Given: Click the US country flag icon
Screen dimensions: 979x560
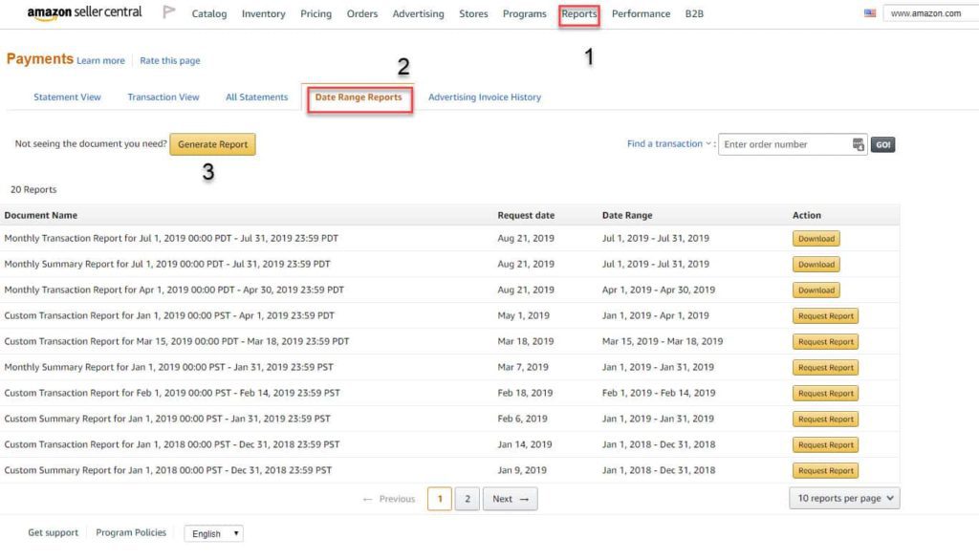Looking at the screenshot, I should point(870,13).
